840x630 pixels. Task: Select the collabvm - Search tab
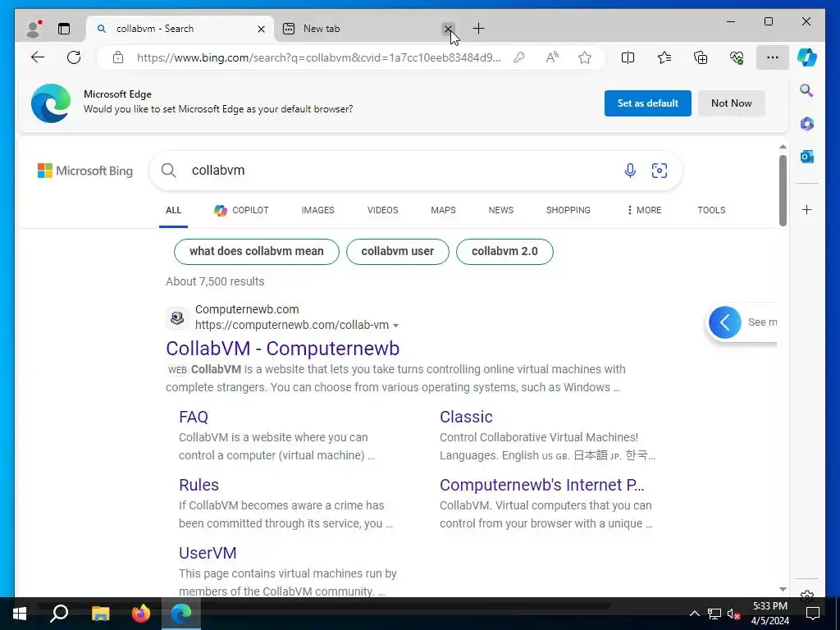coord(180,29)
